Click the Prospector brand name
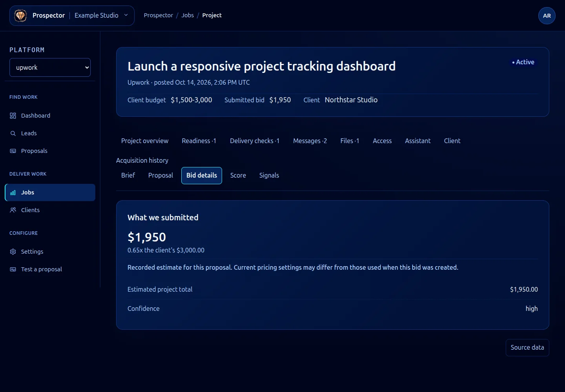The height and width of the screenshot is (392, 565). 49,15
